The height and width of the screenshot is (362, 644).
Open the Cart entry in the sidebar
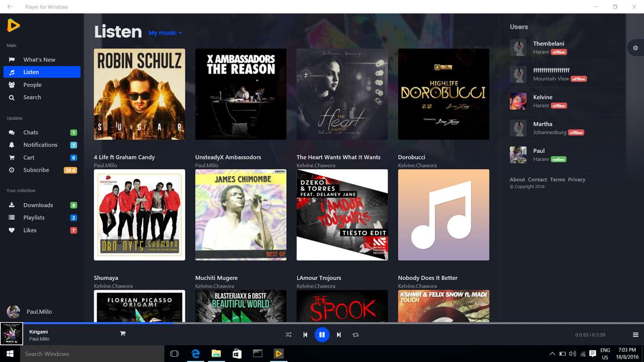tap(42, 157)
